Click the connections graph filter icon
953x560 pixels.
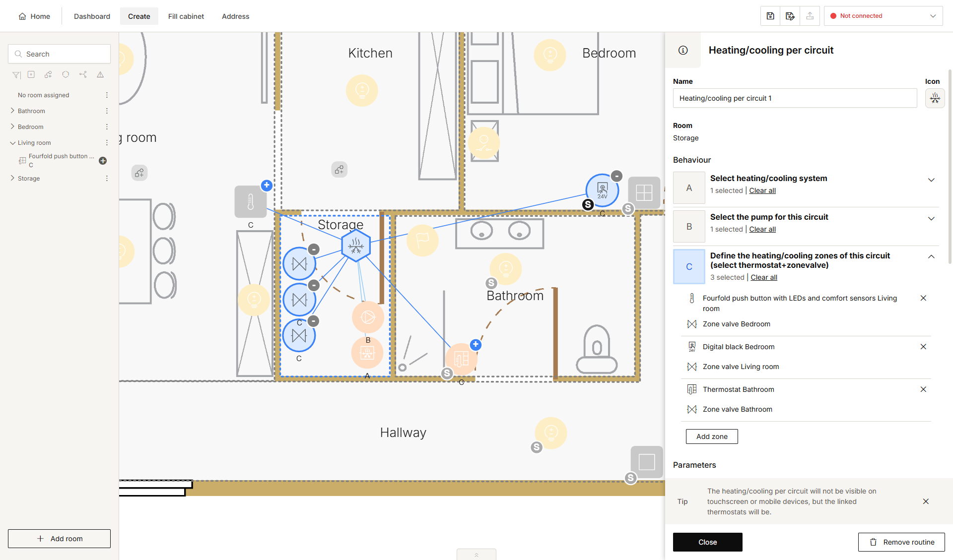pos(83,74)
